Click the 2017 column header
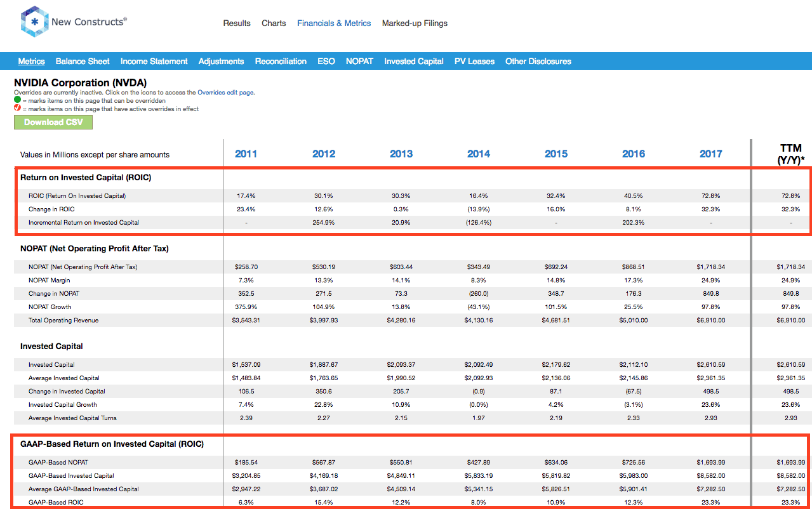The height and width of the screenshot is (509, 812). pos(711,154)
